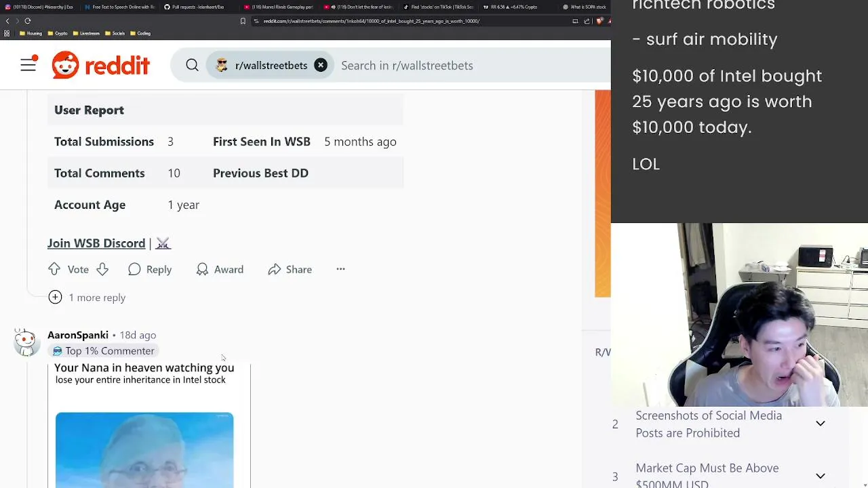Open the Join WSB Discord link
Screen dimensions: 868x488
[96, 243]
